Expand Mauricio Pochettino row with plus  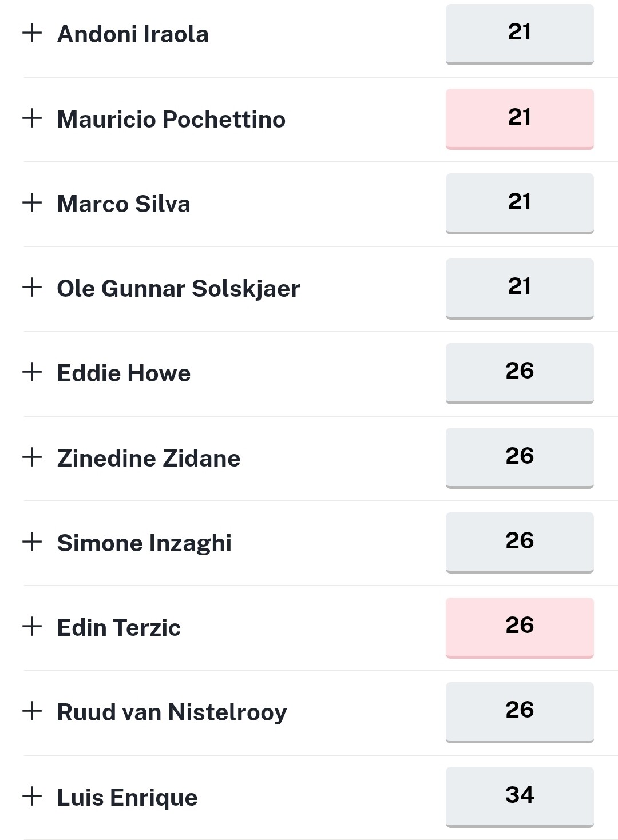32,118
